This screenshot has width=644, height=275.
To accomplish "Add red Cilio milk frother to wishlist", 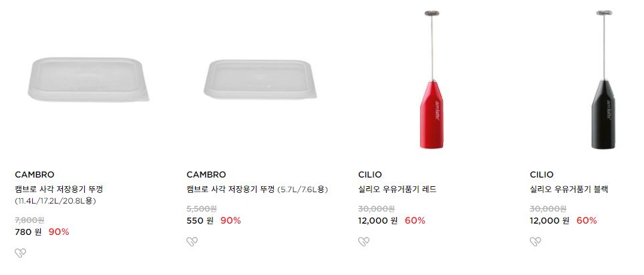I will [x=364, y=242].
